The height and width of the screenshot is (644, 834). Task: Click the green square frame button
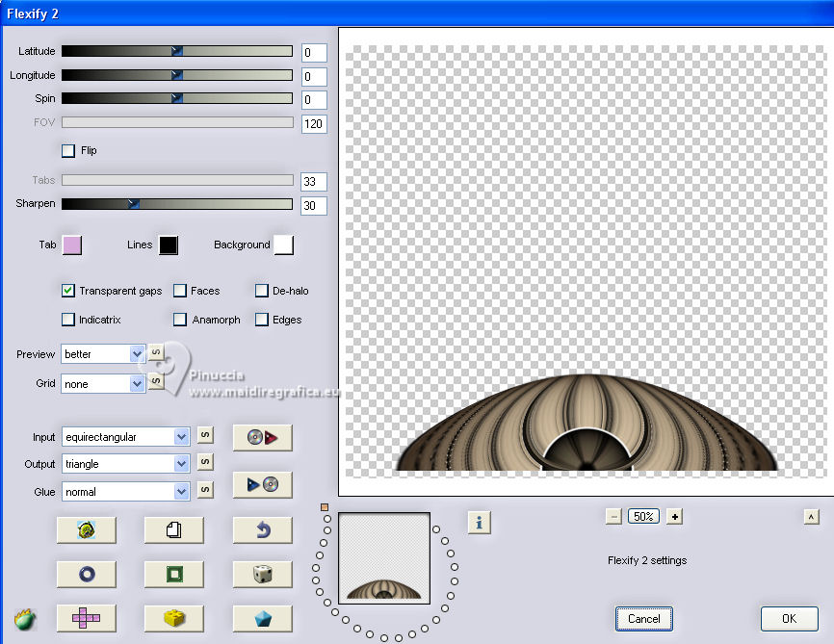(x=173, y=574)
